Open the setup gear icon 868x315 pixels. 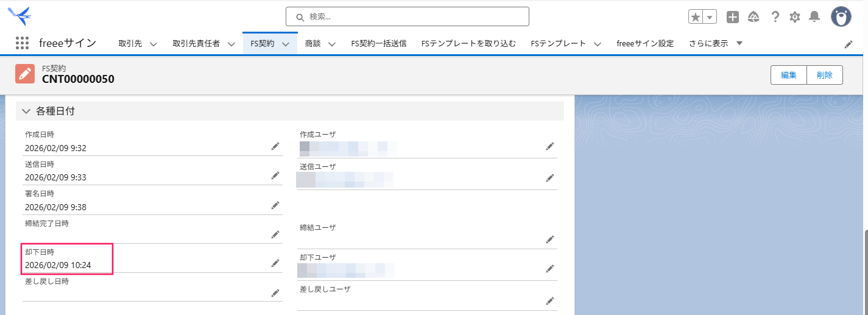click(x=795, y=17)
